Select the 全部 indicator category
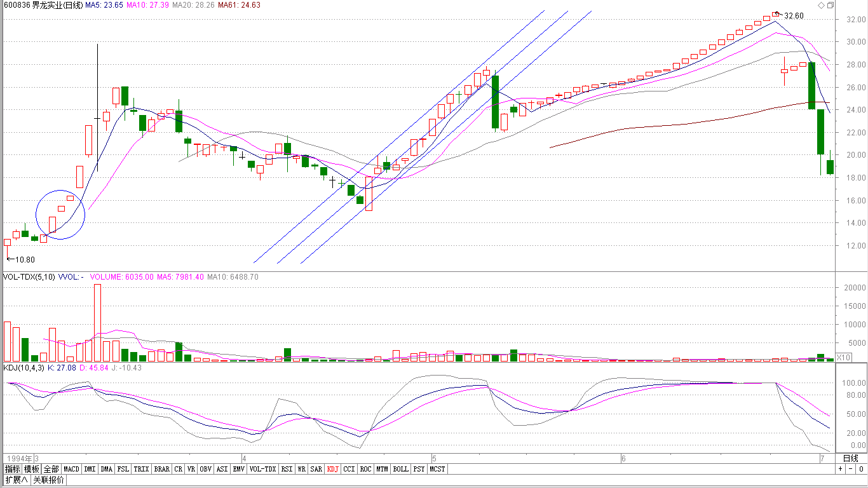The image size is (868, 488). (x=51, y=469)
